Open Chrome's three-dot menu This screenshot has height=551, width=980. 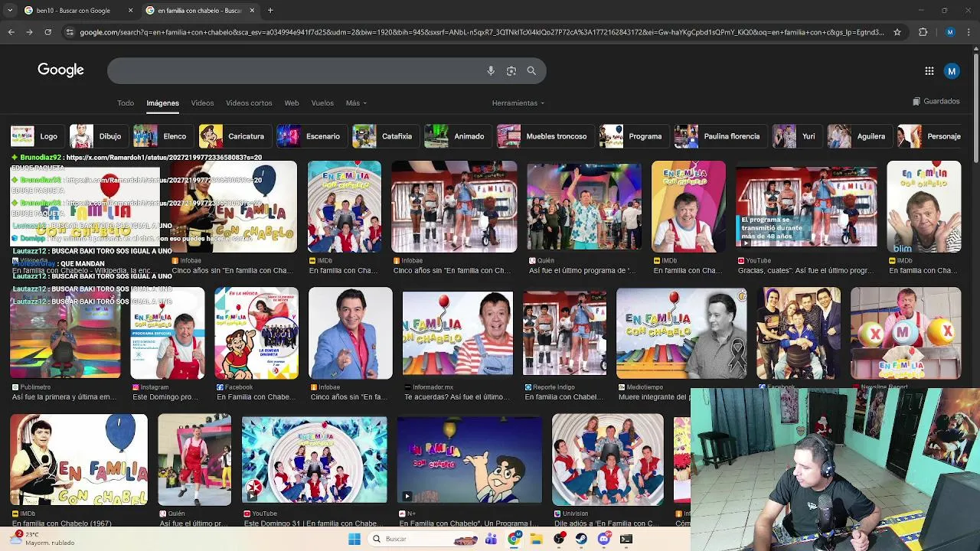coord(969,32)
